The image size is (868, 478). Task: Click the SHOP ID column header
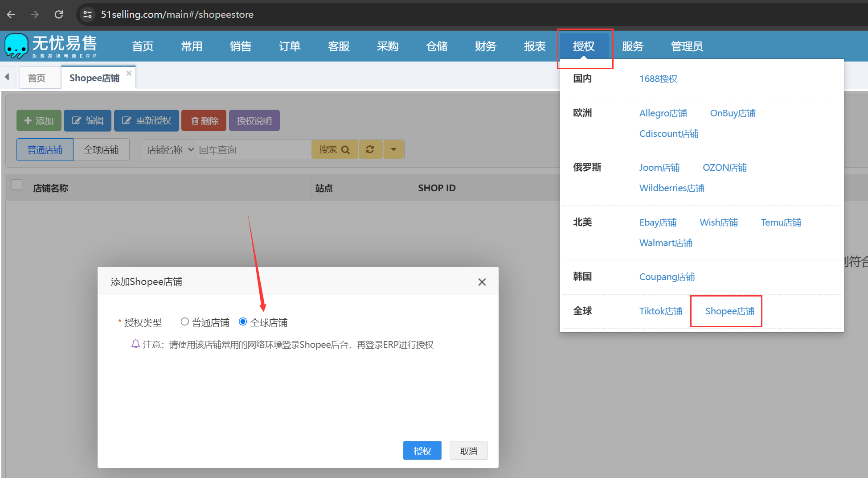(437, 188)
